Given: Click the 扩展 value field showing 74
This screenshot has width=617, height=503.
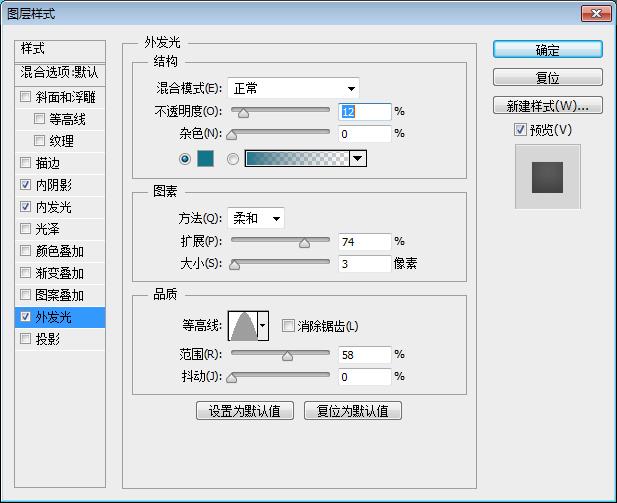Looking at the screenshot, I should [365, 241].
